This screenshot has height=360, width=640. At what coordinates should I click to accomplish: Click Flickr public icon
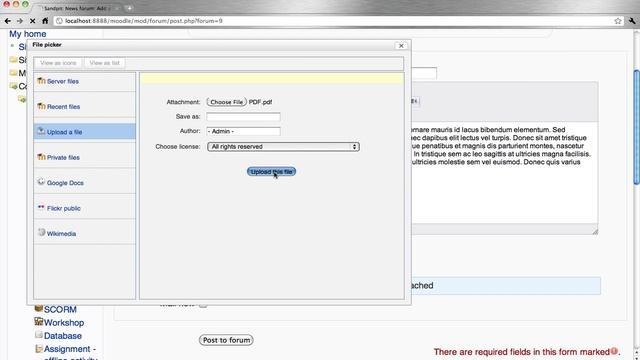[41, 207]
